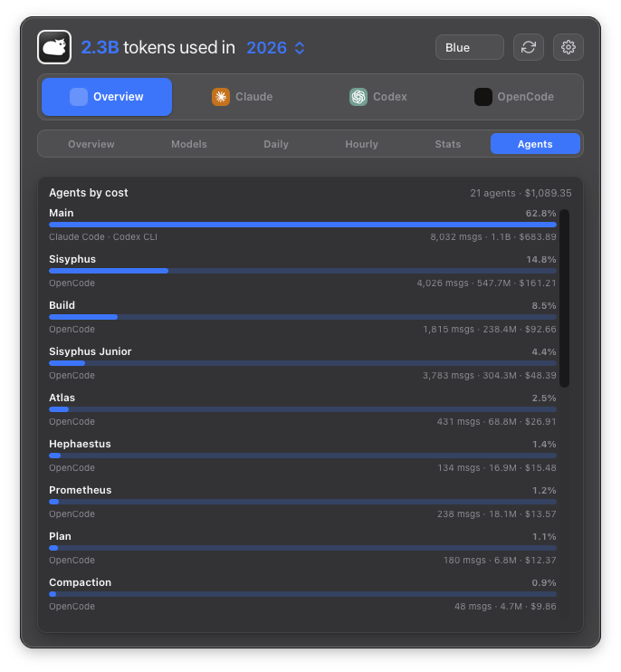Click the cat app logo icon
Viewport: 621px width, 672px height.
54,47
